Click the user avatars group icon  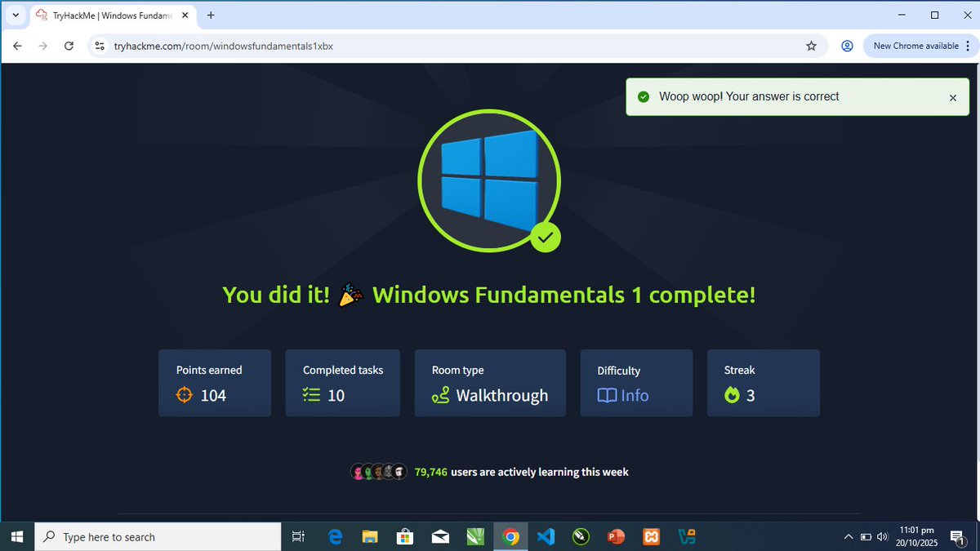tap(379, 472)
